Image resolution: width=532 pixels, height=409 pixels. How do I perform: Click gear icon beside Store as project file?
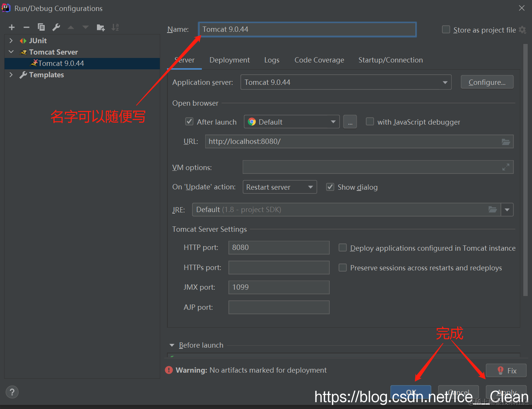coord(523,30)
